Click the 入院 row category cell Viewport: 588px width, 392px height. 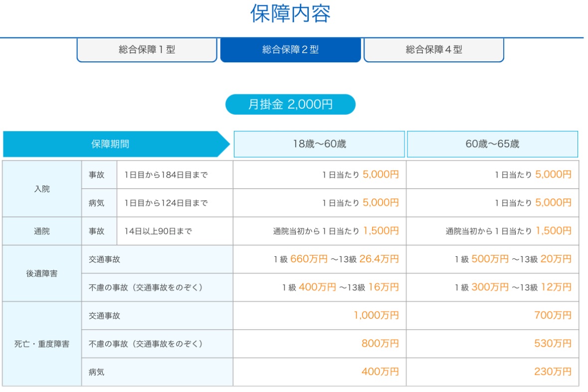pos(42,189)
